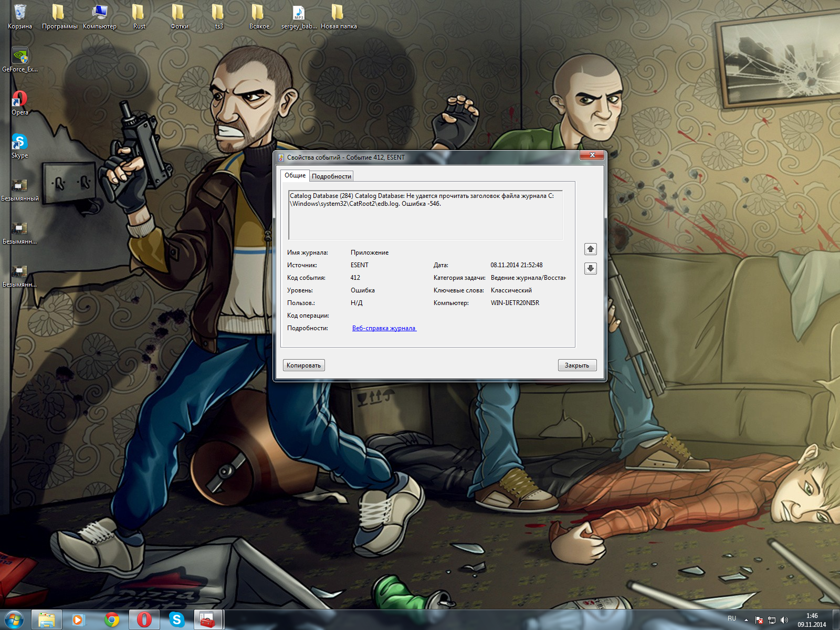Open the Корзина recycle bin icon
Image resolution: width=840 pixels, height=630 pixels.
[x=20, y=16]
